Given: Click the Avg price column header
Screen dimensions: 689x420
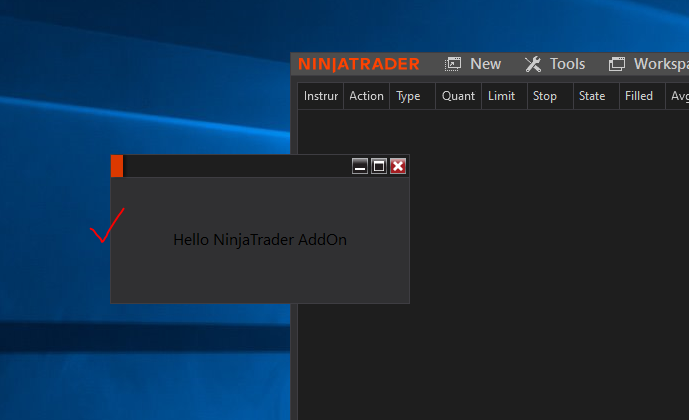Looking at the screenshot, I should click(678, 96).
